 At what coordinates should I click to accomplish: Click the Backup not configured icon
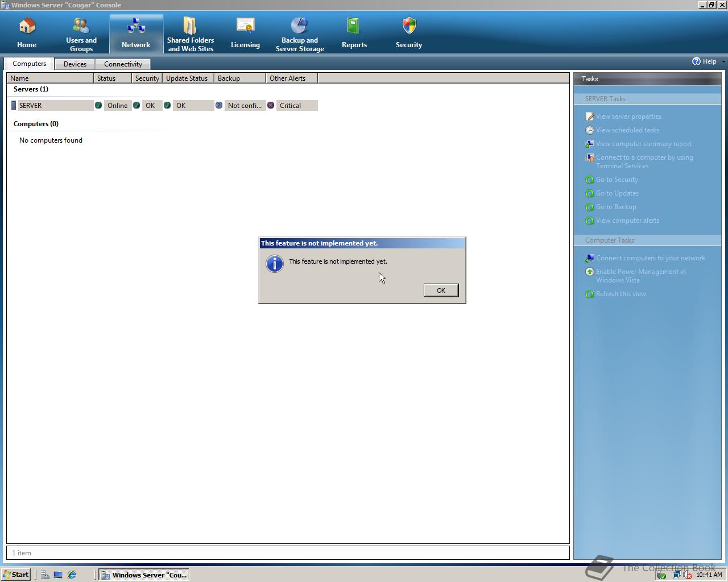click(x=219, y=105)
